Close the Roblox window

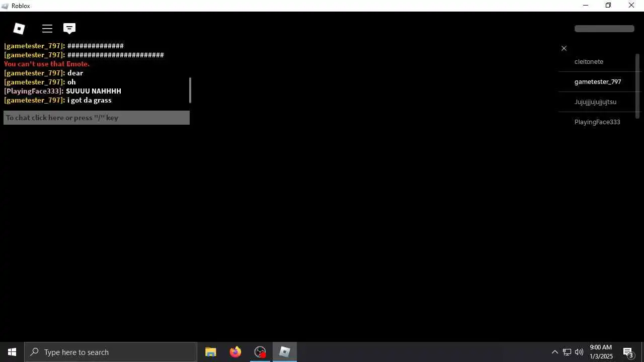tap(631, 6)
